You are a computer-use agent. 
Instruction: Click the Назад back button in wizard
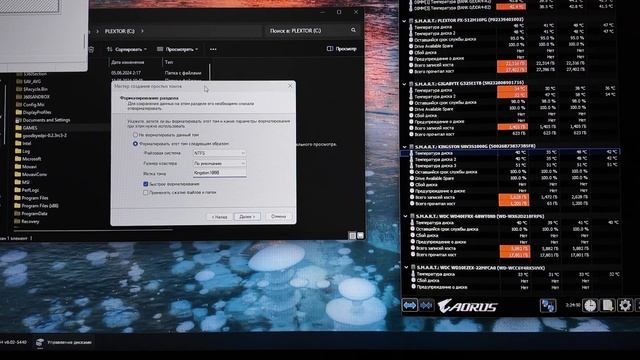(x=220, y=216)
